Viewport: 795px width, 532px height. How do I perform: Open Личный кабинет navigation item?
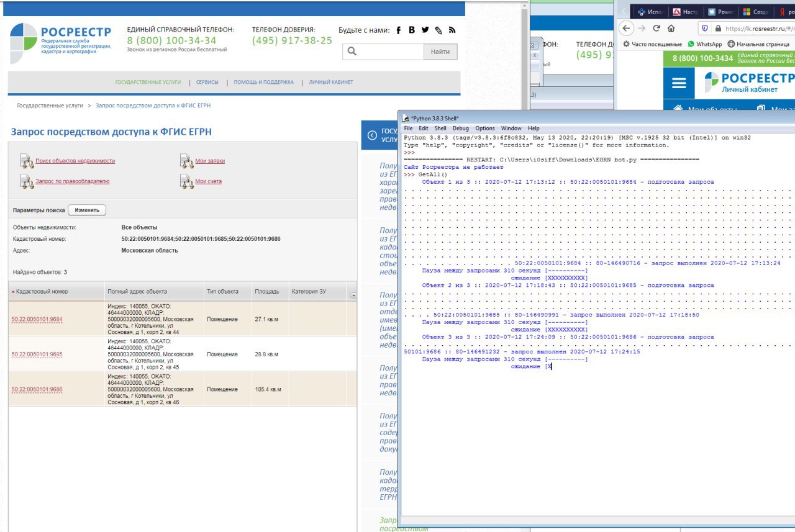click(x=331, y=82)
